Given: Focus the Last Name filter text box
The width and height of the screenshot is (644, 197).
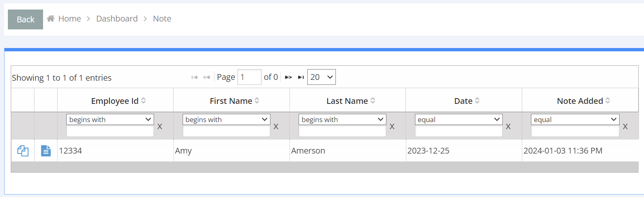Looking at the screenshot, I should tap(343, 131).
